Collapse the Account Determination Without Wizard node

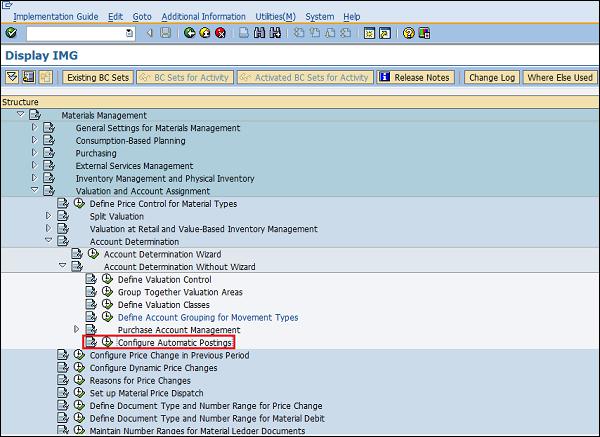click(x=62, y=267)
